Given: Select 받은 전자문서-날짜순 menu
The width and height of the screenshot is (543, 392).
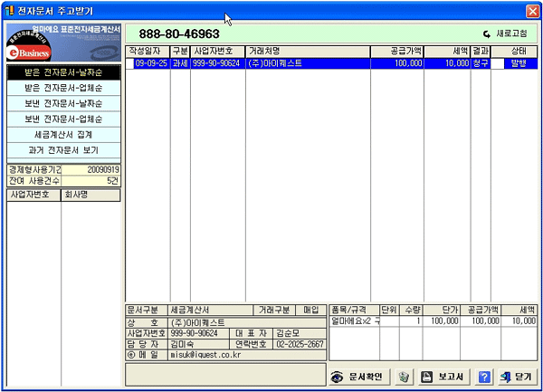Looking at the screenshot, I should (x=62, y=72).
